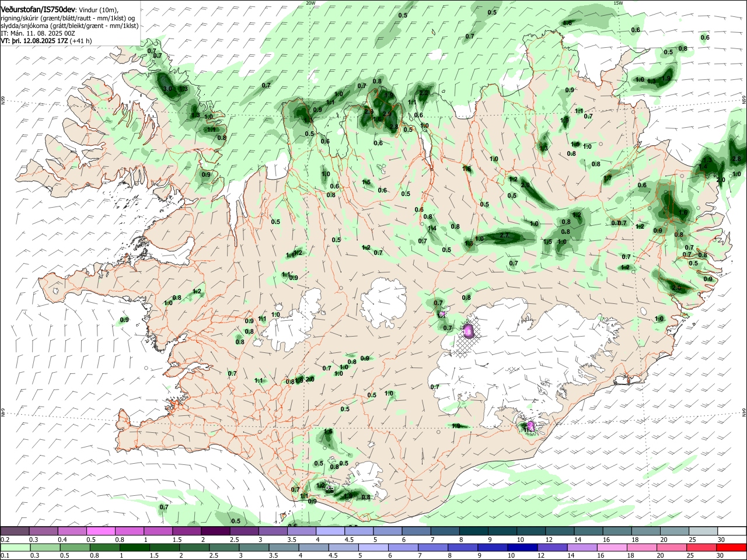The width and height of the screenshot is (747, 560).
Task: Select the "IT: Mán. 11. 08. 2025 00Z" line
Action: pyautogui.click(x=38, y=34)
